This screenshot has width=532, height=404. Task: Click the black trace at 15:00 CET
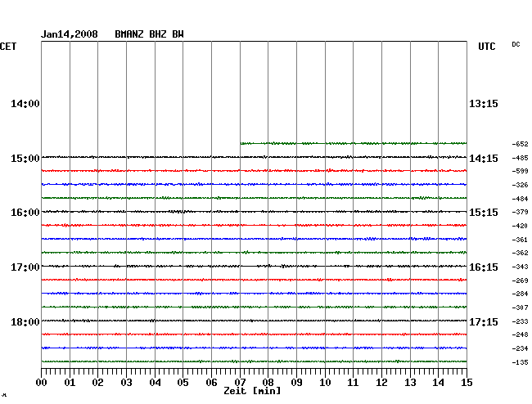(254, 157)
